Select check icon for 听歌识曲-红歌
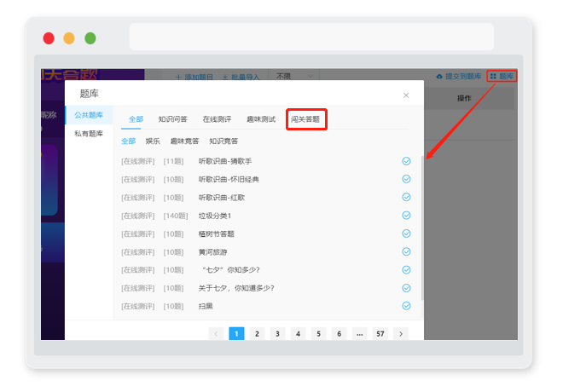The width and height of the screenshot is (563, 392). (406, 197)
